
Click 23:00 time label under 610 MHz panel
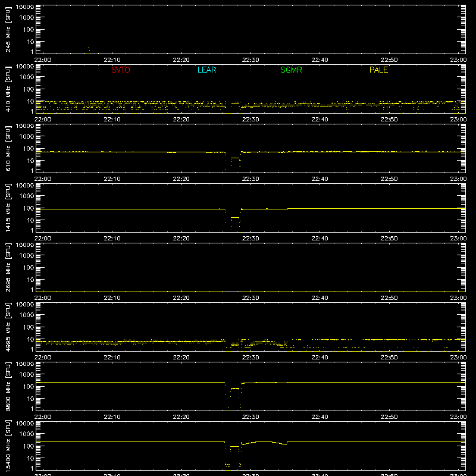coord(458,179)
